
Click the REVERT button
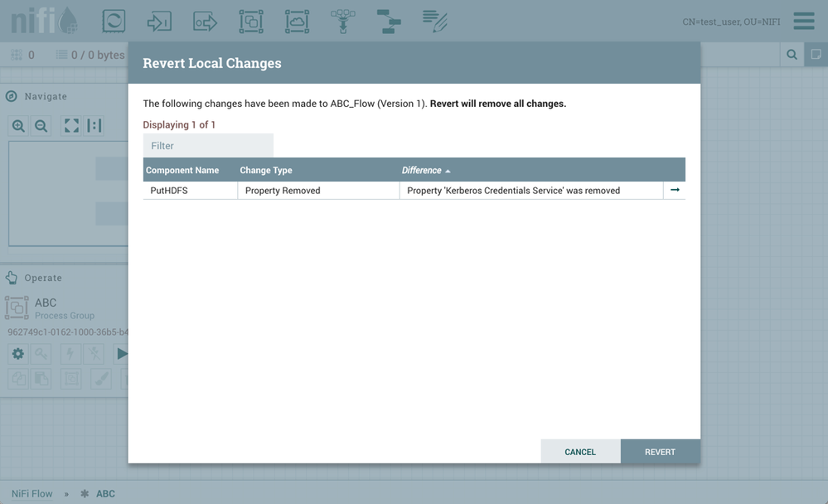661,451
